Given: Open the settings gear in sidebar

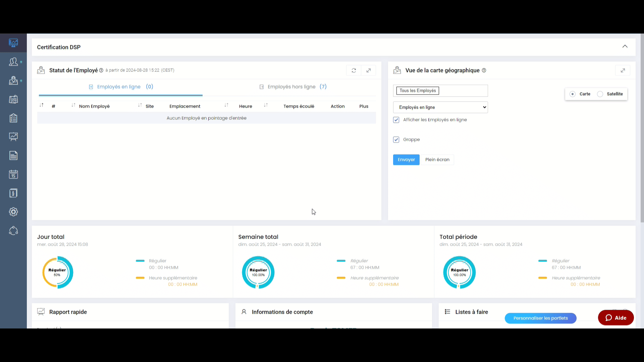Looking at the screenshot, I should [x=13, y=212].
